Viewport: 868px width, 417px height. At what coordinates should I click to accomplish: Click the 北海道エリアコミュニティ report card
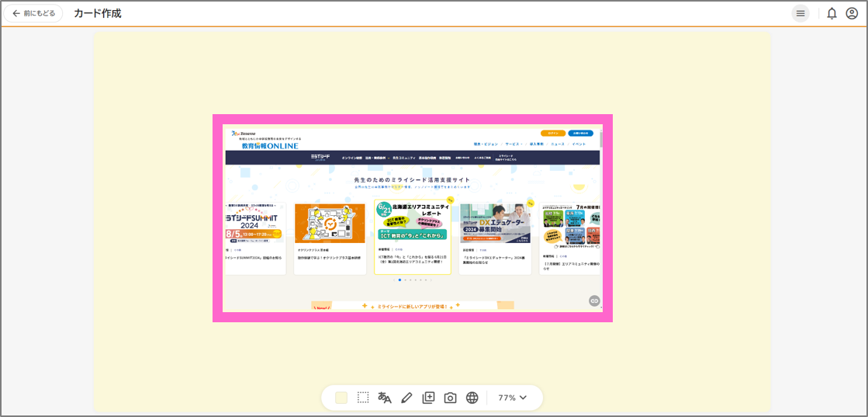point(413,237)
